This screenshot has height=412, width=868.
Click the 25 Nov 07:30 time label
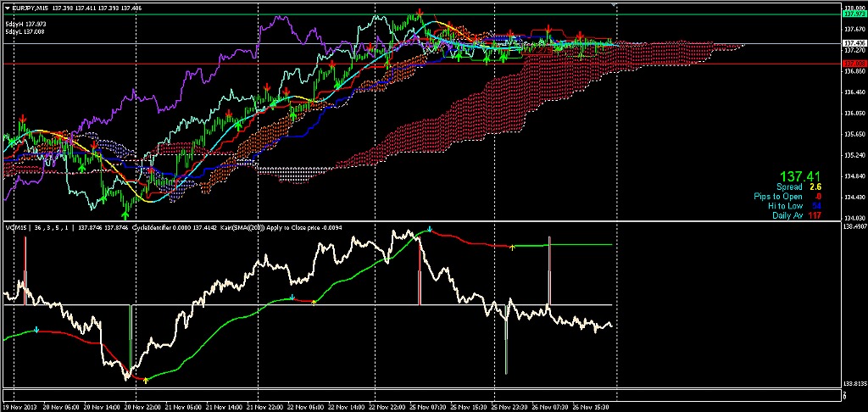[x=430, y=407]
